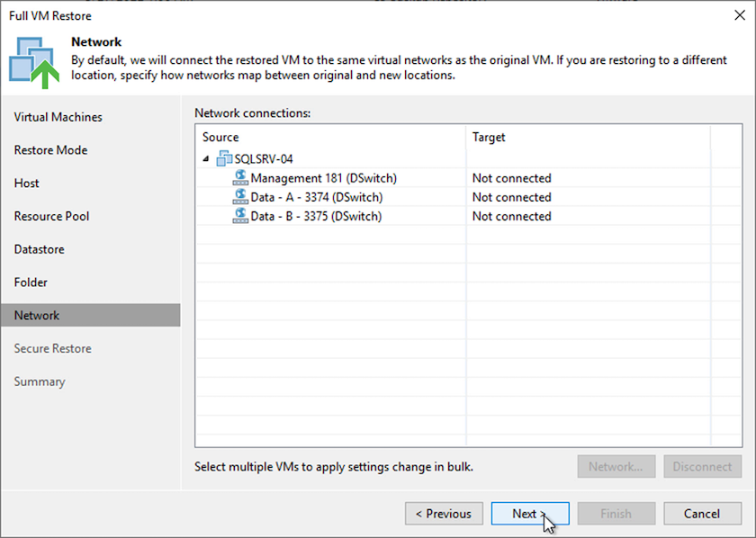
Task: Go to the Virtual Machines step
Action: 58,117
